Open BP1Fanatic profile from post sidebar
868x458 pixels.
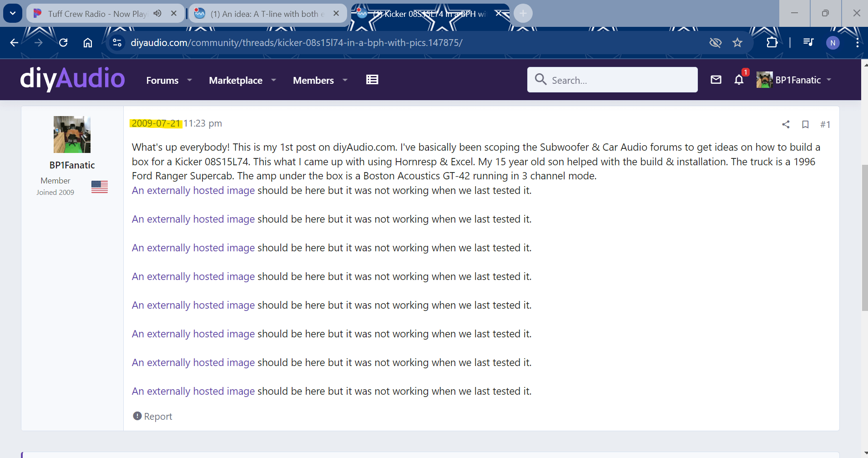click(x=72, y=165)
